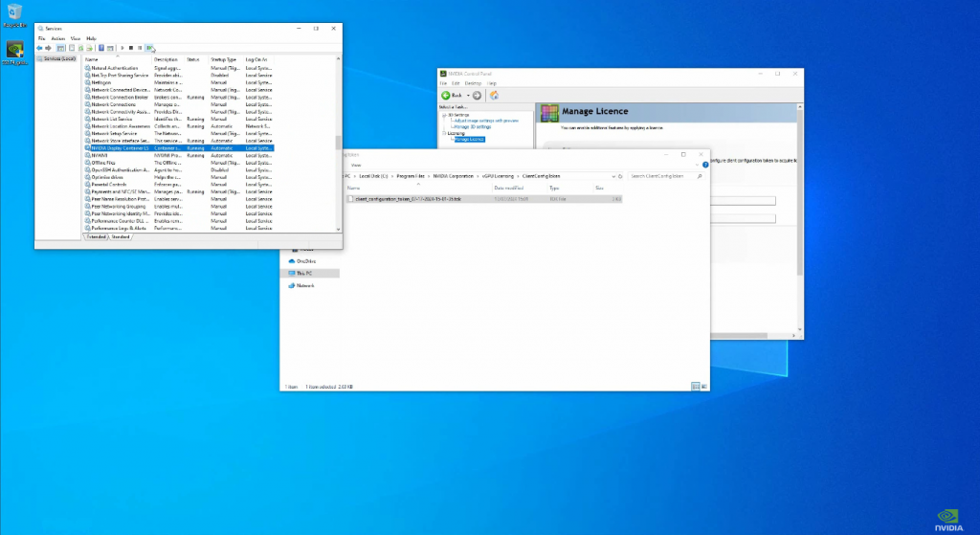Click NVIDIA Corporation in Explorer breadcrumb
Screen dimensions: 980x535
[453, 176]
